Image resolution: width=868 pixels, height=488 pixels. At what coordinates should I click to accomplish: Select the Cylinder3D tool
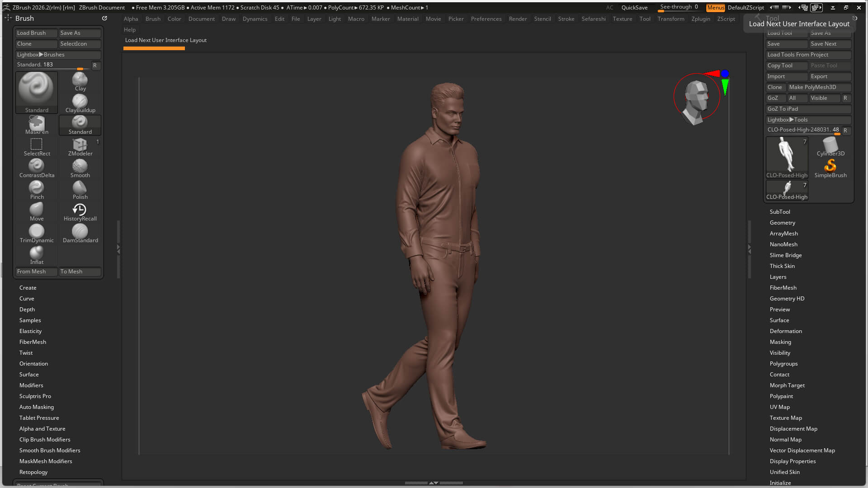coord(830,147)
